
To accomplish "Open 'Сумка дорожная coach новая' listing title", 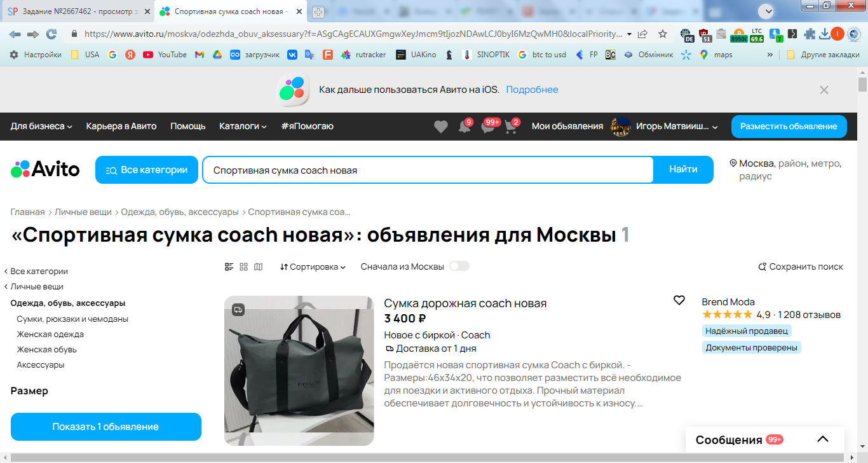I will coord(465,303).
